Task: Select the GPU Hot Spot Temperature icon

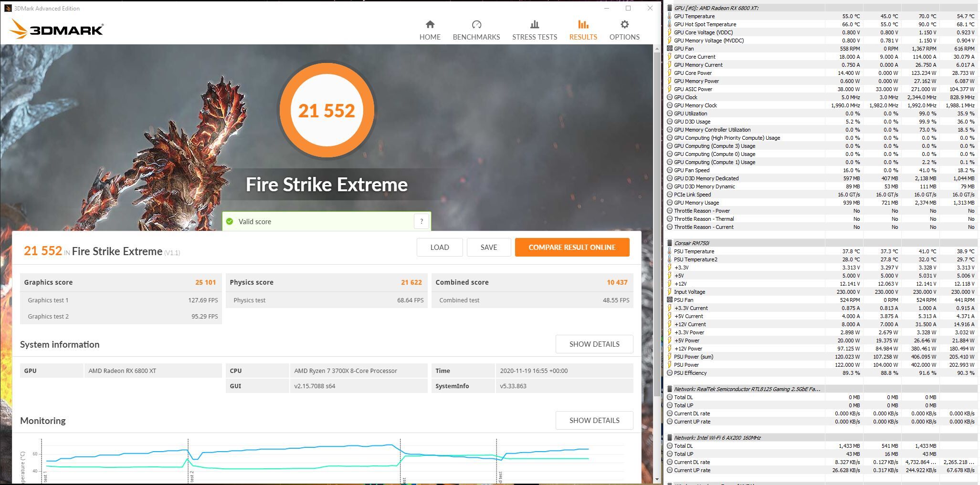Action: click(670, 24)
